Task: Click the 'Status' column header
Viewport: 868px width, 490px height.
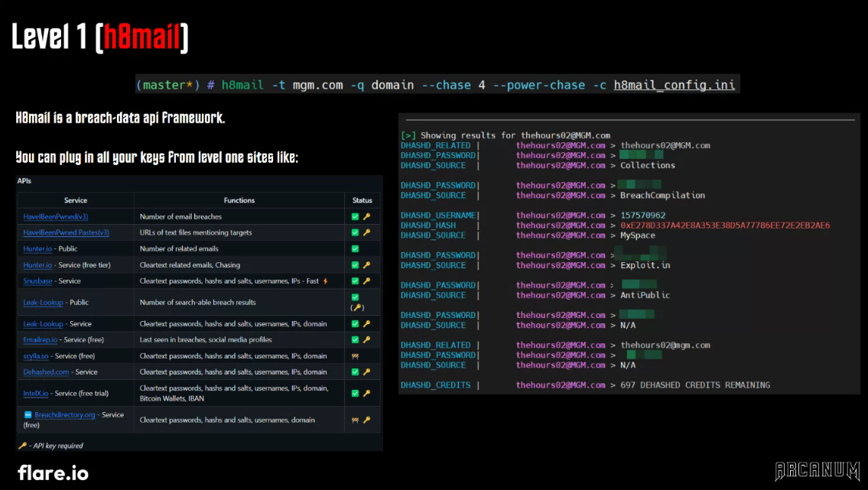Action: pyautogui.click(x=362, y=200)
